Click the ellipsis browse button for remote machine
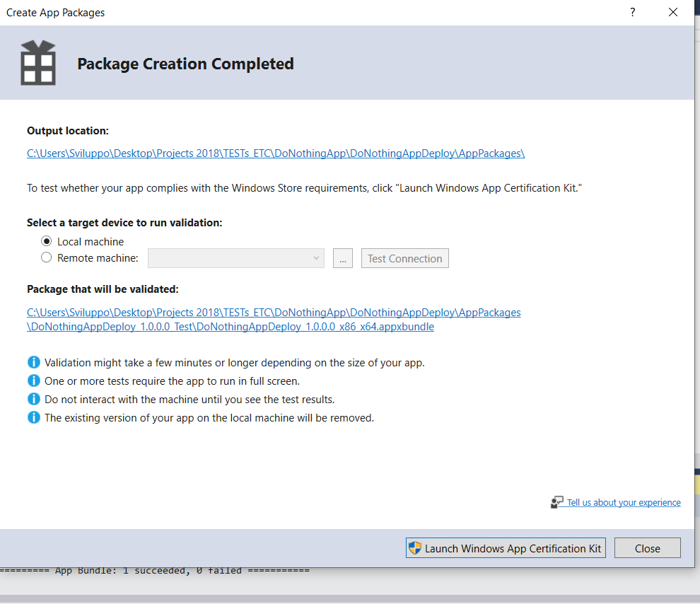700x604 pixels. click(343, 258)
